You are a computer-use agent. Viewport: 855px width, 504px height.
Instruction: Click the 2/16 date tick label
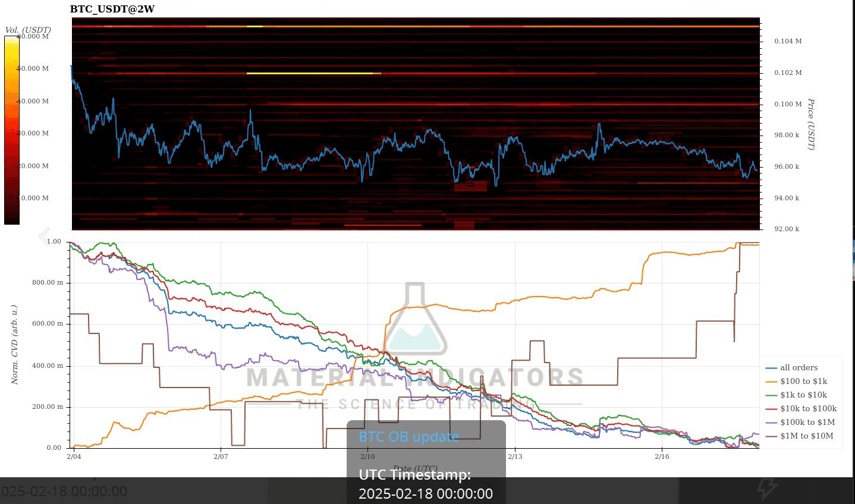click(662, 456)
